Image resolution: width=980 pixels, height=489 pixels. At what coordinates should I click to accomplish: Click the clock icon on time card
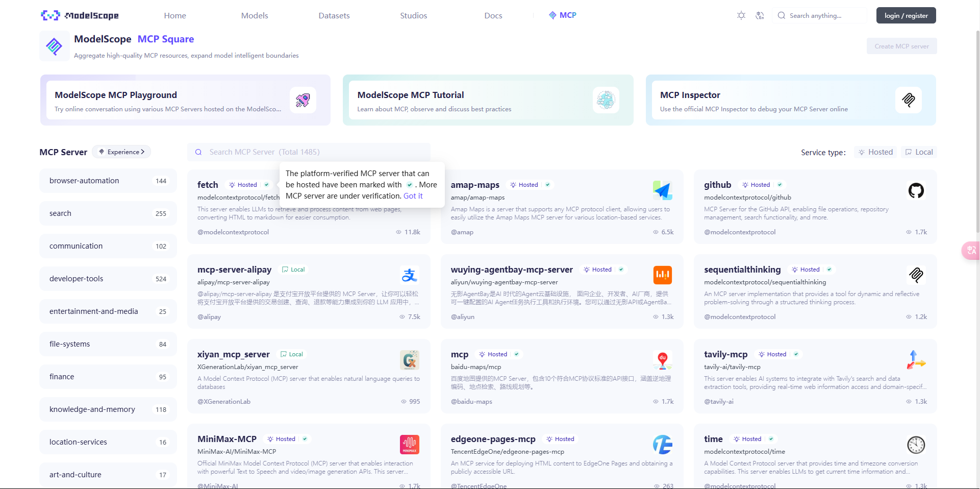(x=916, y=445)
